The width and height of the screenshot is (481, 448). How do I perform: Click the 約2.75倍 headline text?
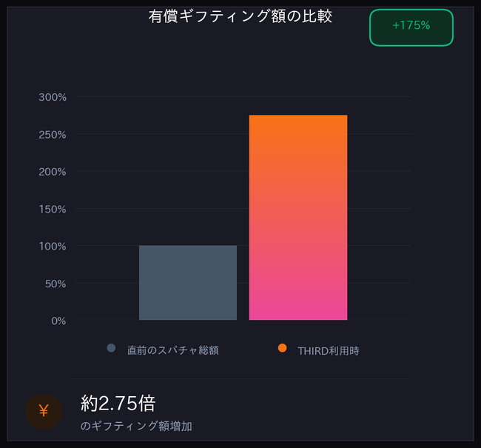118,403
